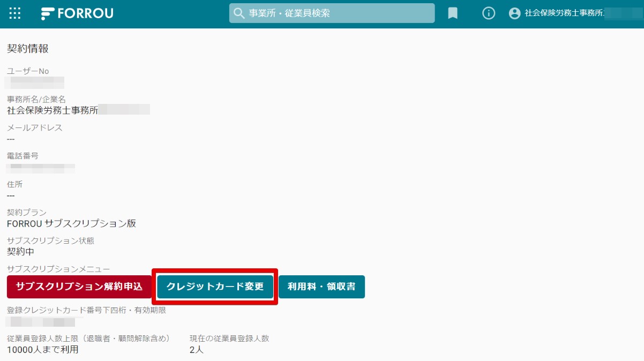Click サブスクリプション解約申込 button
The image size is (644, 361).
coord(79,287)
